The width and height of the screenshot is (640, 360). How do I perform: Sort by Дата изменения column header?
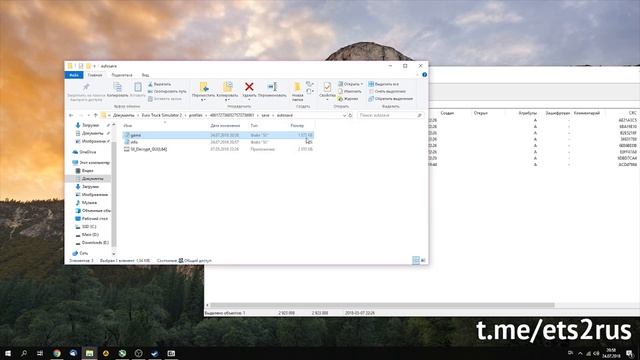(225, 126)
